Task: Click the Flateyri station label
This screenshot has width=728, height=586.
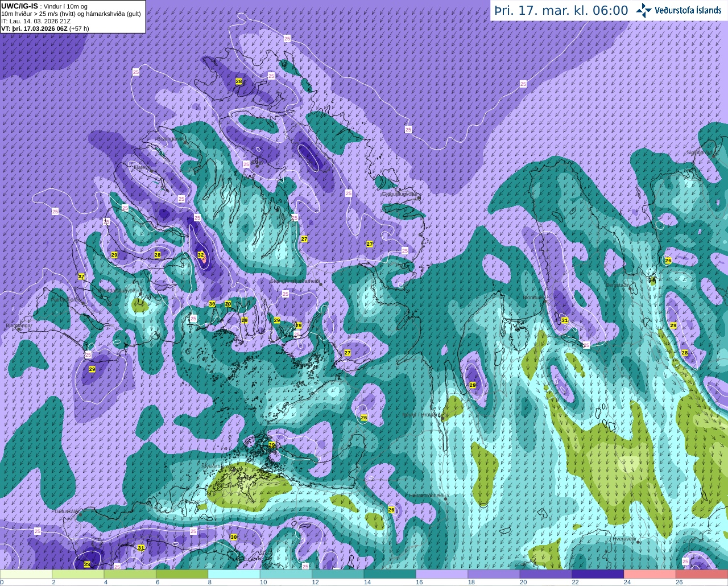Action: (x=142, y=167)
